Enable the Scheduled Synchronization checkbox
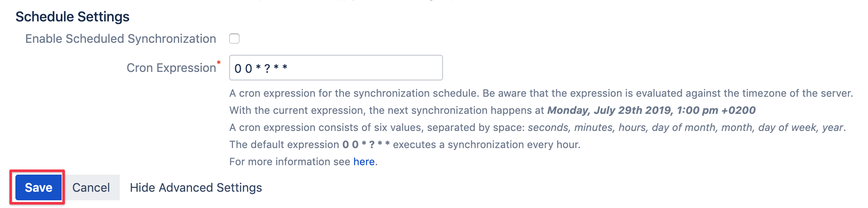 click(x=234, y=39)
